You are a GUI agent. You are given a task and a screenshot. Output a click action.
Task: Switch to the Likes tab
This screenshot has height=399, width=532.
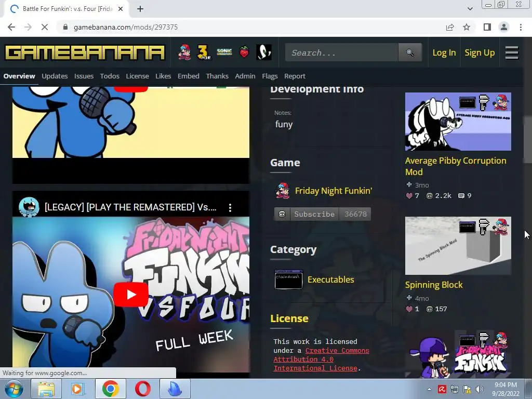click(x=163, y=76)
